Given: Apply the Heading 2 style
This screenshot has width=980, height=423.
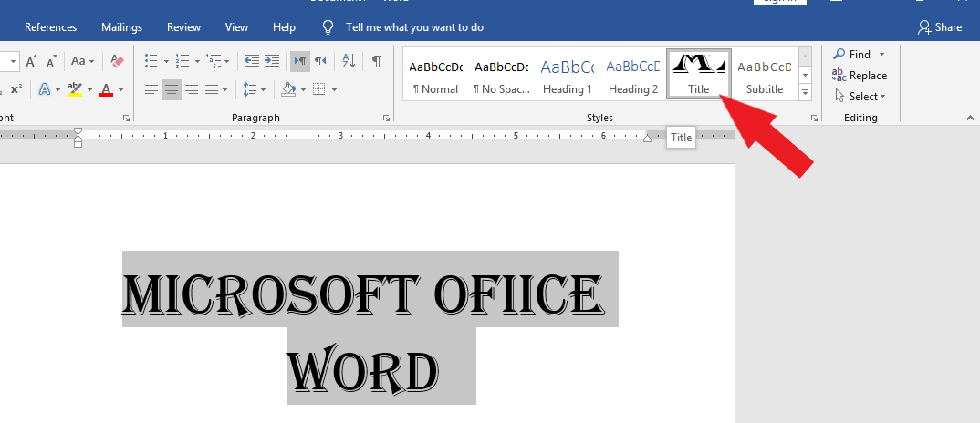Looking at the screenshot, I should [x=633, y=74].
